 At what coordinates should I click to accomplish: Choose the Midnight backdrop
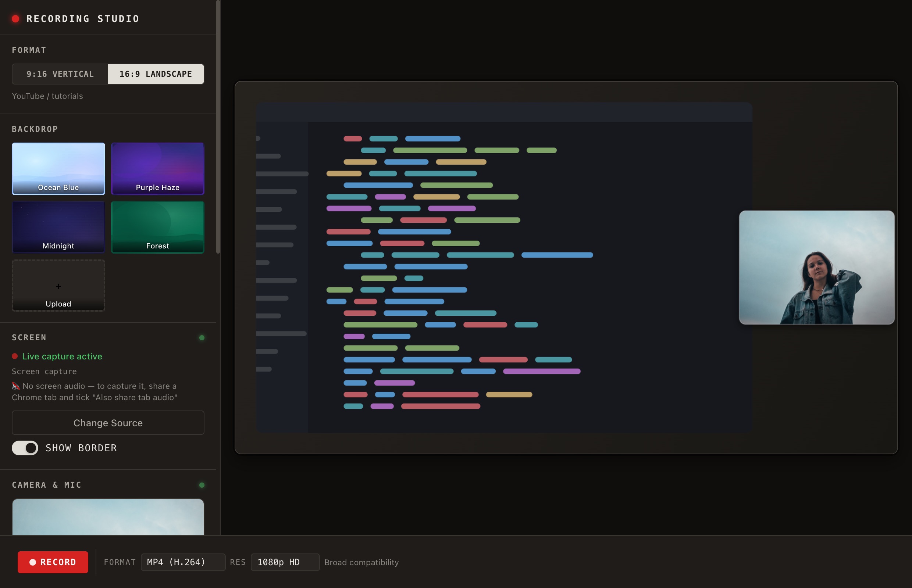(58, 227)
